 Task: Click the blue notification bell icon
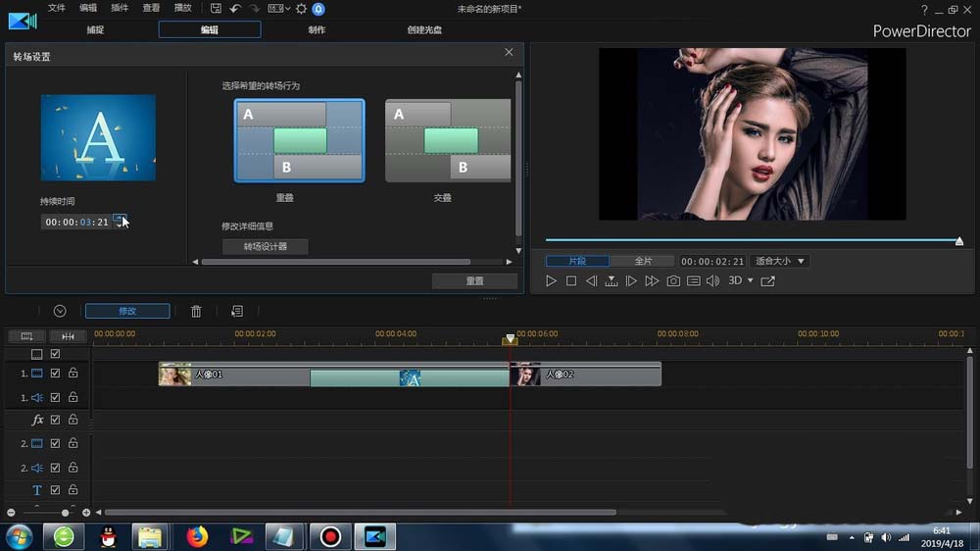(318, 9)
